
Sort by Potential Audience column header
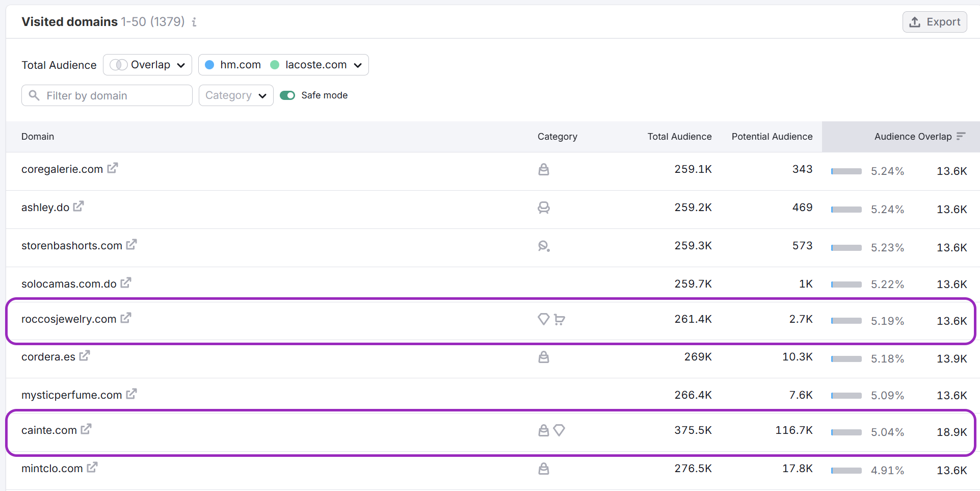click(772, 137)
